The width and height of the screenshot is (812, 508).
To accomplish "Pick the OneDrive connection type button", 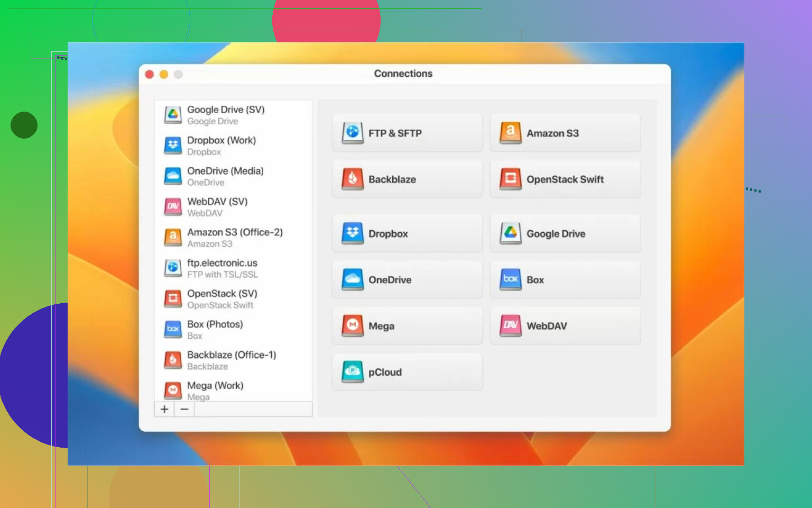I will (407, 279).
